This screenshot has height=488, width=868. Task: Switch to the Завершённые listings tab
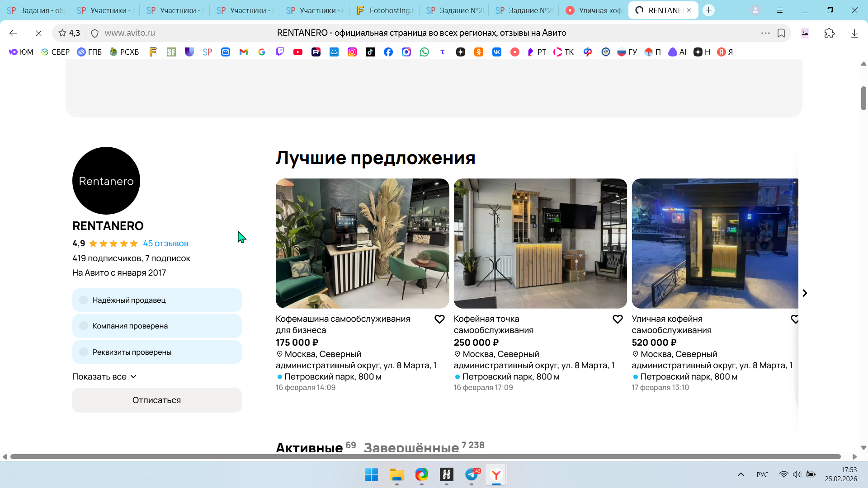(411, 447)
